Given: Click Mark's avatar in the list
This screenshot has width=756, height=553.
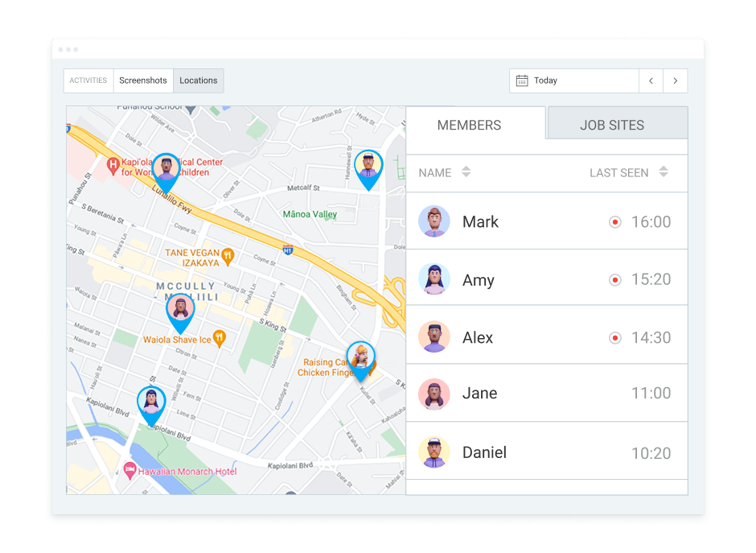Looking at the screenshot, I should coord(434,221).
